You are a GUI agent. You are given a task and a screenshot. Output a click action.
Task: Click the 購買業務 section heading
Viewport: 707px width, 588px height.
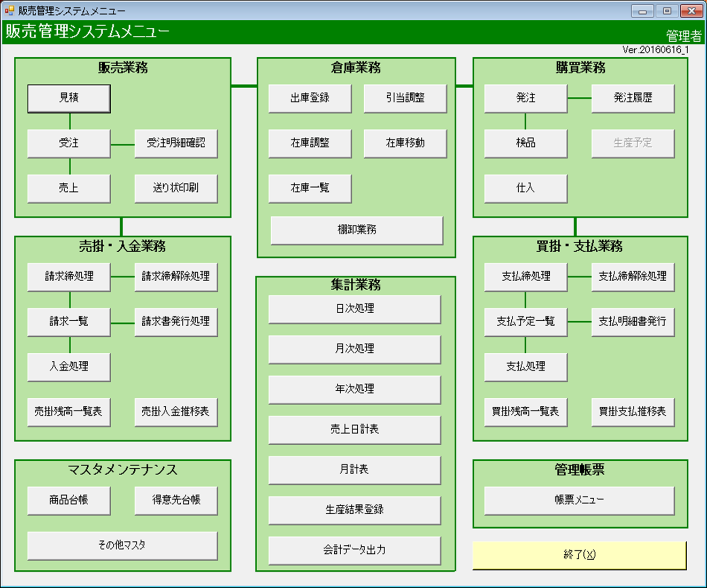(x=580, y=68)
